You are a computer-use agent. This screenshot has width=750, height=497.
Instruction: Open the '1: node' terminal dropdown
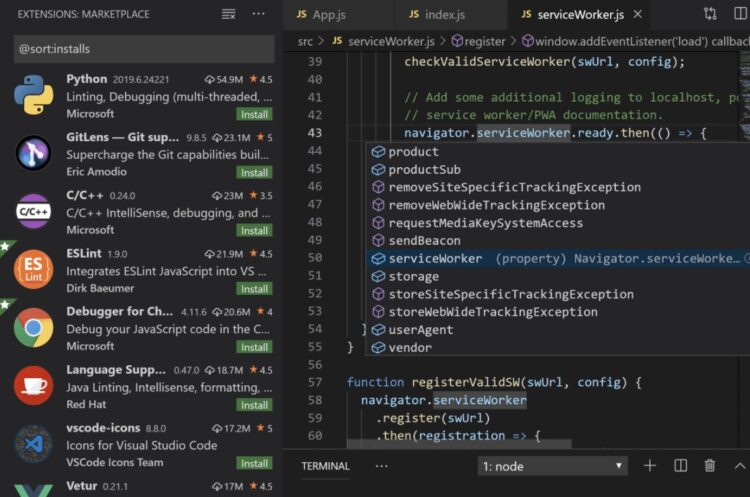(x=552, y=466)
